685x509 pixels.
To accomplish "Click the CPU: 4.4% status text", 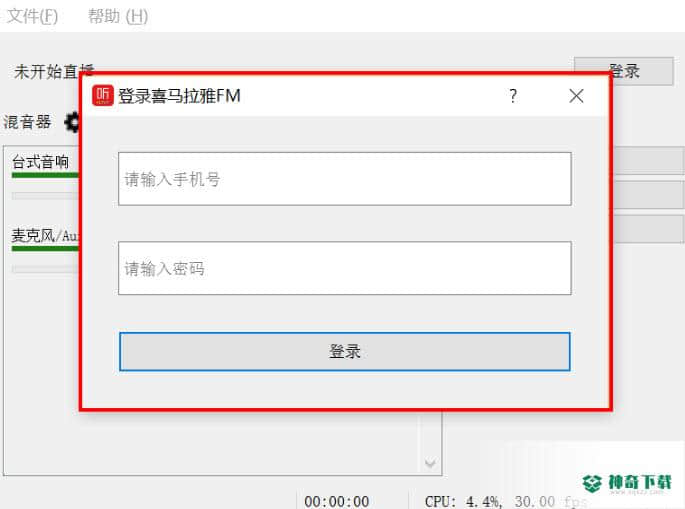I will click(463, 501).
